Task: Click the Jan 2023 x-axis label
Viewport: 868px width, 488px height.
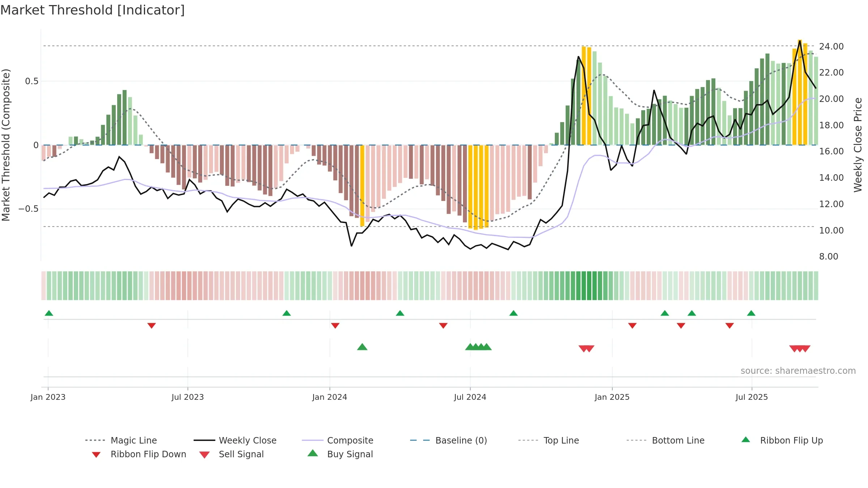Action: pyautogui.click(x=48, y=397)
